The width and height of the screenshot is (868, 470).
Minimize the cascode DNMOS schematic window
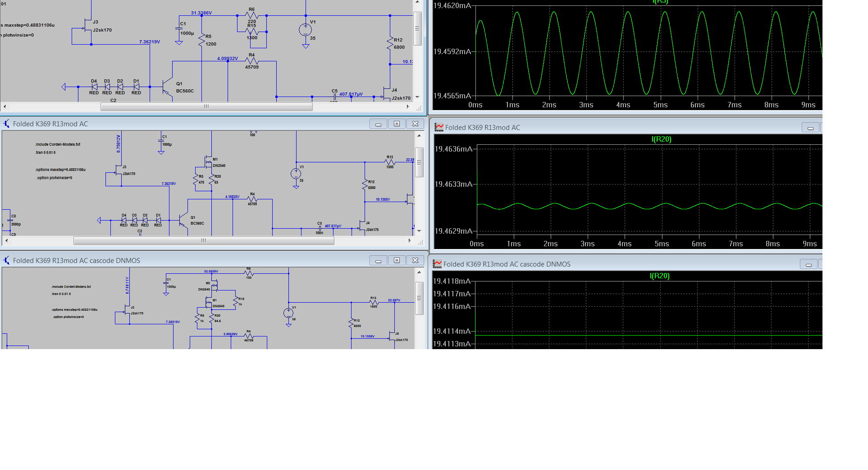378,260
